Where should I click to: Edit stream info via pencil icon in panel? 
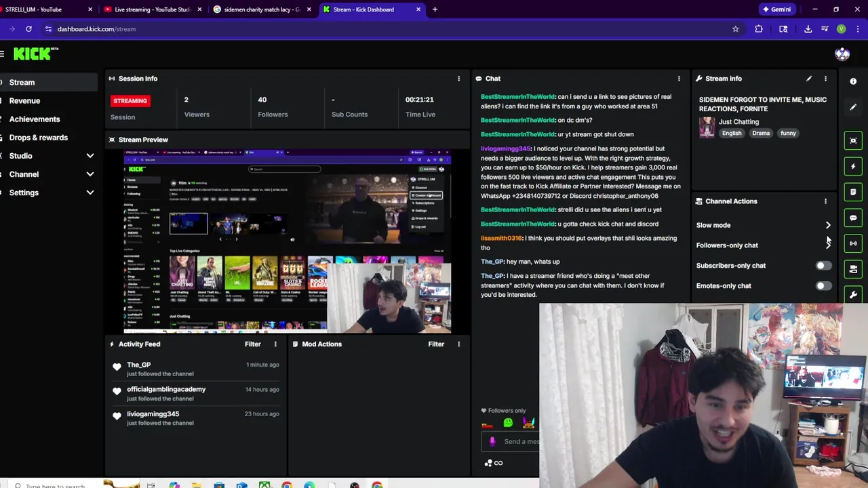pos(809,79)
